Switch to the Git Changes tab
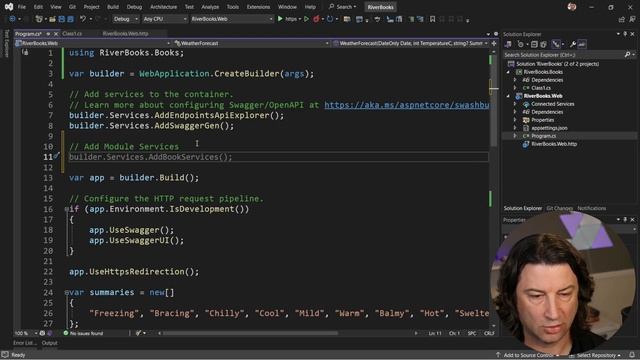The width and height of the screenshot is (640, 360). click(x=559, y=208)
